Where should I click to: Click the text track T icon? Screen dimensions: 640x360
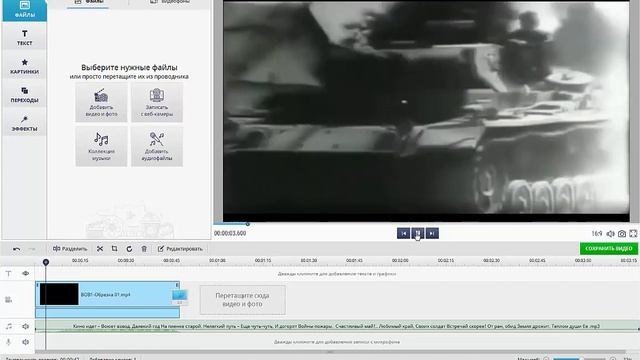(x=9, y=273)
